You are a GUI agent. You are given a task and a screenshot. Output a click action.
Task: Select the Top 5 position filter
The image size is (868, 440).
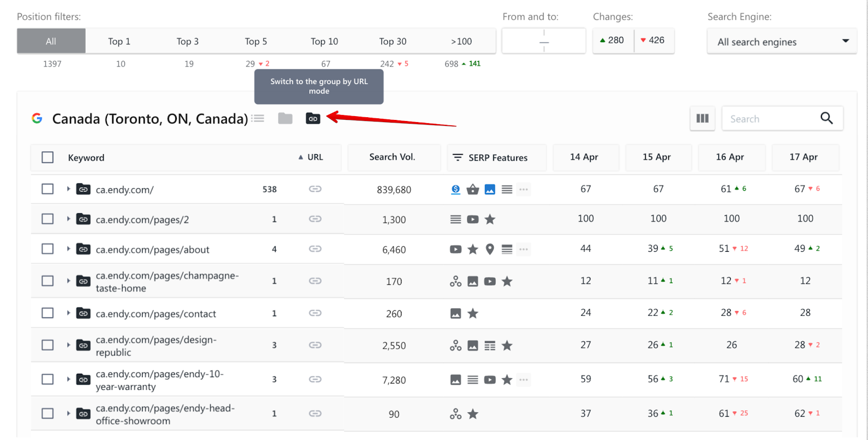click(256, 41)
